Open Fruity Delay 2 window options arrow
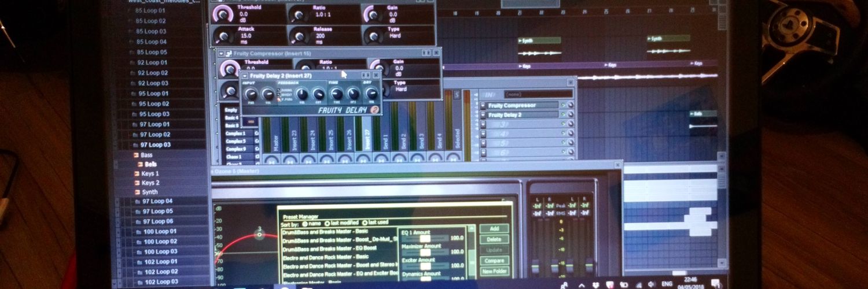This screenshot has width=868, height=289. tap(245, 76)
